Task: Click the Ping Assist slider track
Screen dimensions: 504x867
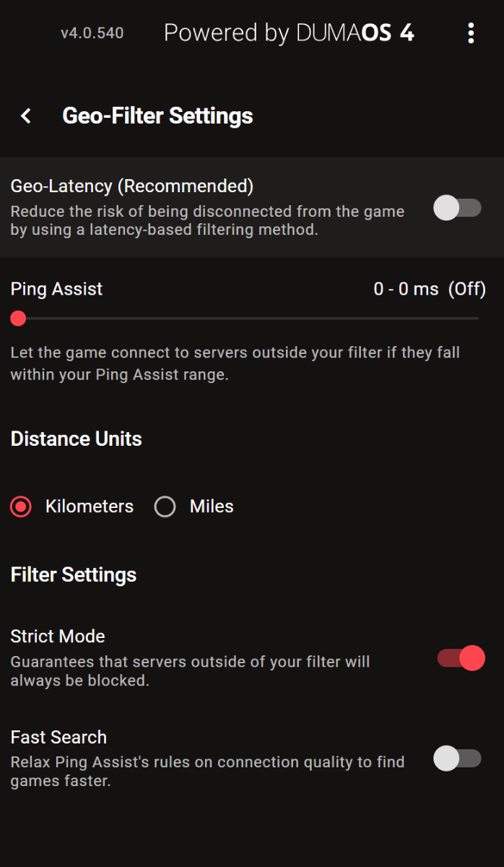Action: pos(246,319)
